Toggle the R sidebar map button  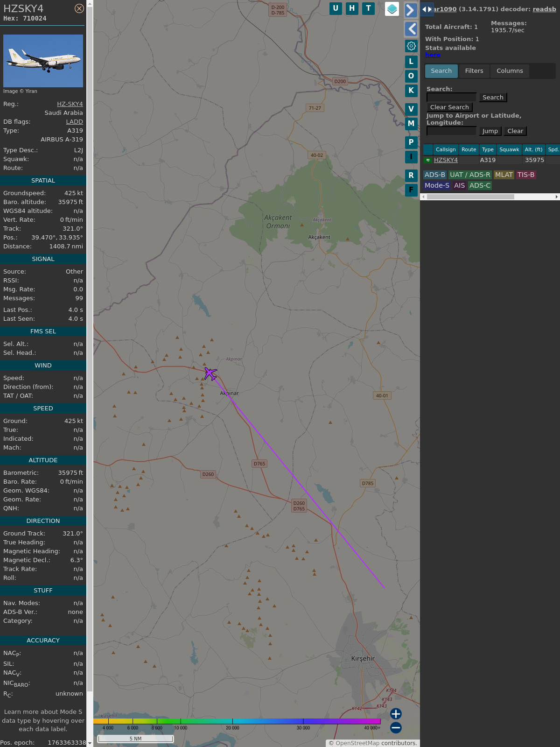411,175
